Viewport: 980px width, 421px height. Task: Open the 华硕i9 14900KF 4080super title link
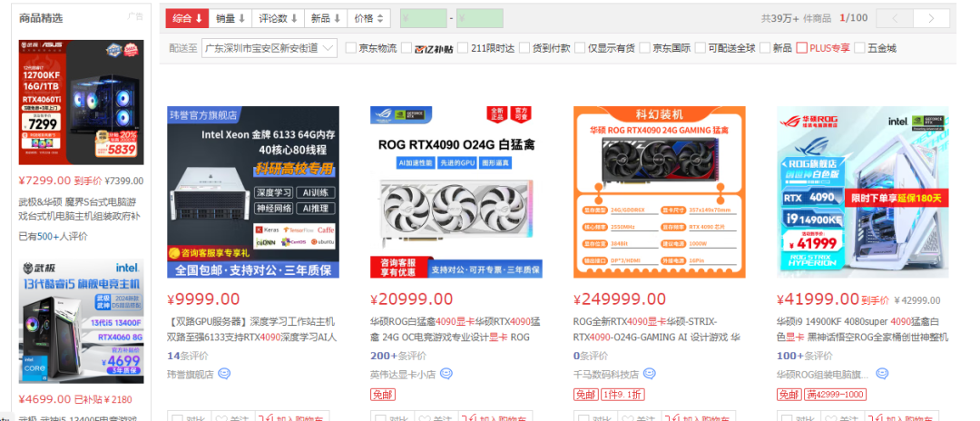pyautogui.click(x=863, y=329)
